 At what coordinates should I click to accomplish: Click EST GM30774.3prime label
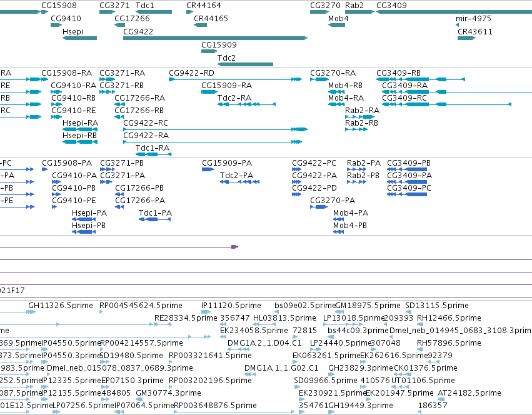[168, 393]
